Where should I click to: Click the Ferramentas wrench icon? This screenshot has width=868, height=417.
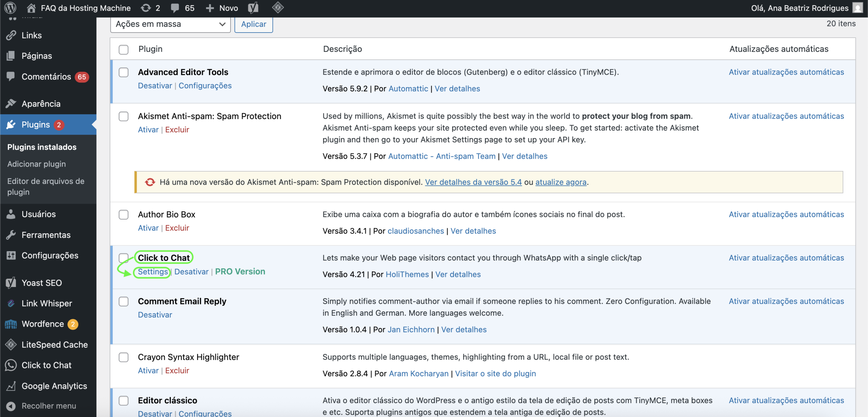coord(11,235)
